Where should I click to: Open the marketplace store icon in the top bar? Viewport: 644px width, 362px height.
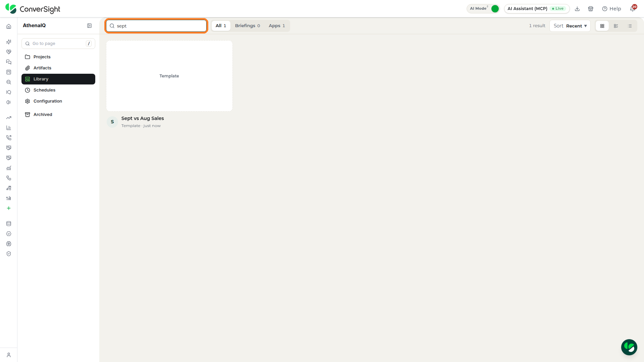coord(591,9)
